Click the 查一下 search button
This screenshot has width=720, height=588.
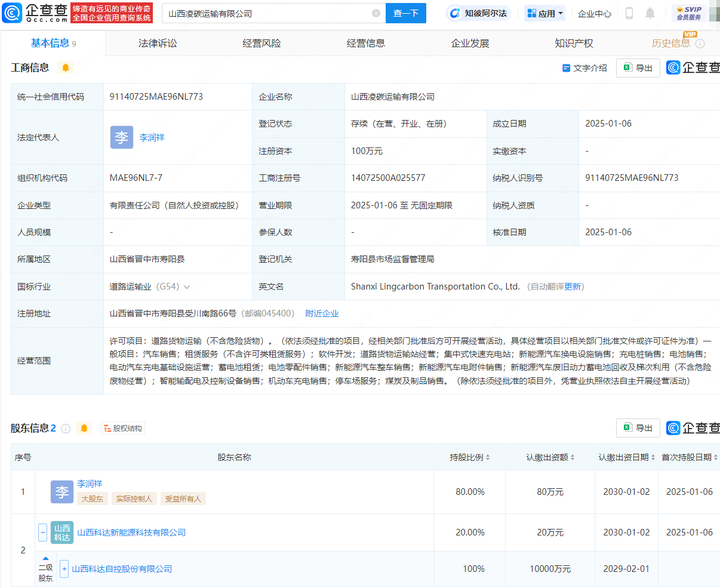(x=406, y=13)
